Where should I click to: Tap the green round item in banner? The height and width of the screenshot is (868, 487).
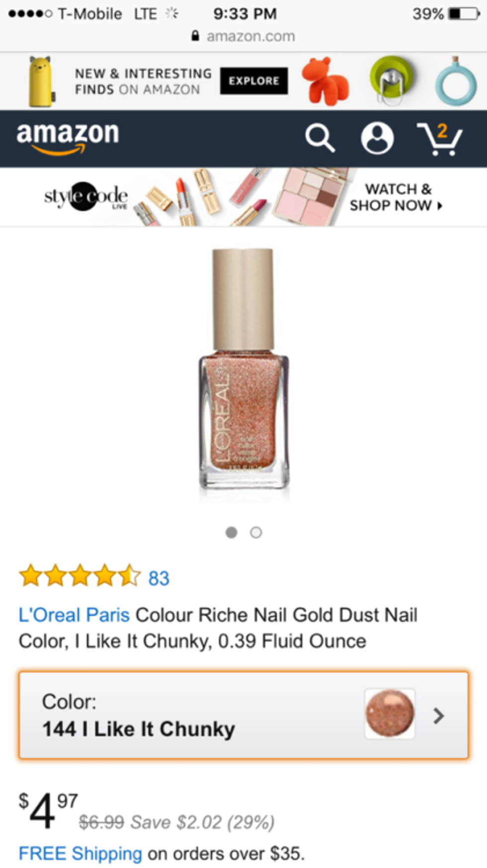point(391,80)
